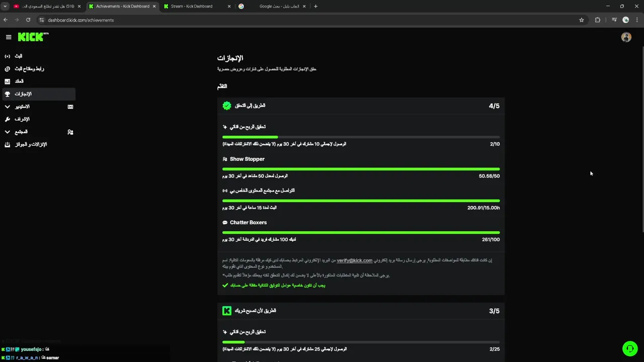Select the trophy achievements sidebar item

tap(23, 94)
